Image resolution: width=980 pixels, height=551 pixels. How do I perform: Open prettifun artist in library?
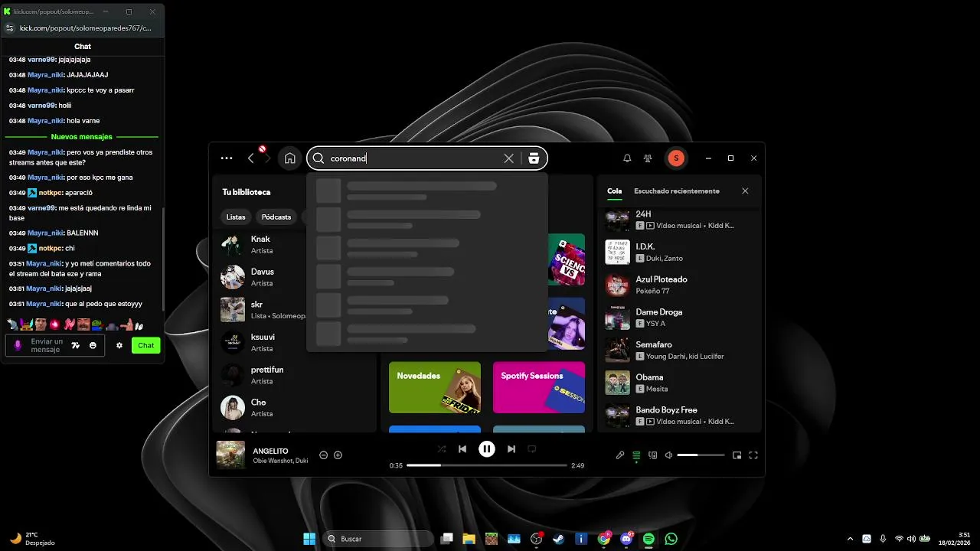tap(294, 375)
